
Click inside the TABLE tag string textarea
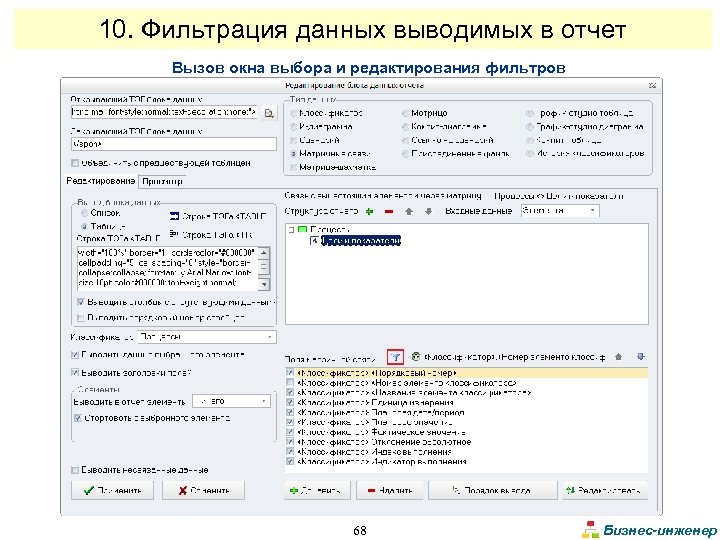click(x=167, y=268)
